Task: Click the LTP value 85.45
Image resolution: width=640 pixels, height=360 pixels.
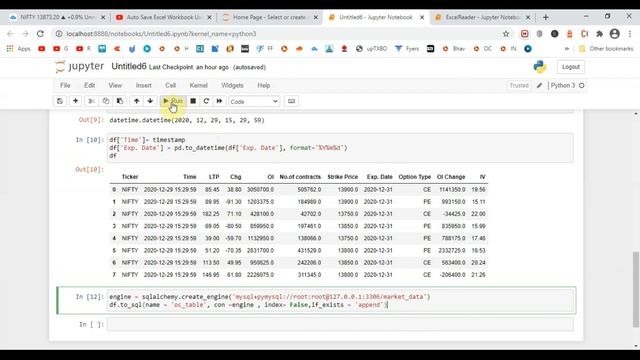Action: 212,190
